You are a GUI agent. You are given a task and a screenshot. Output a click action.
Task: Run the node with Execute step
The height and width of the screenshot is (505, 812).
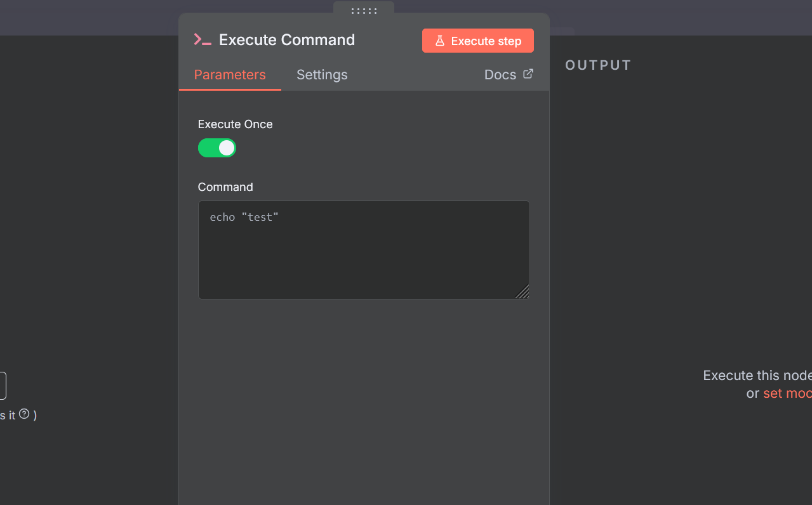(x=478, y=41)
